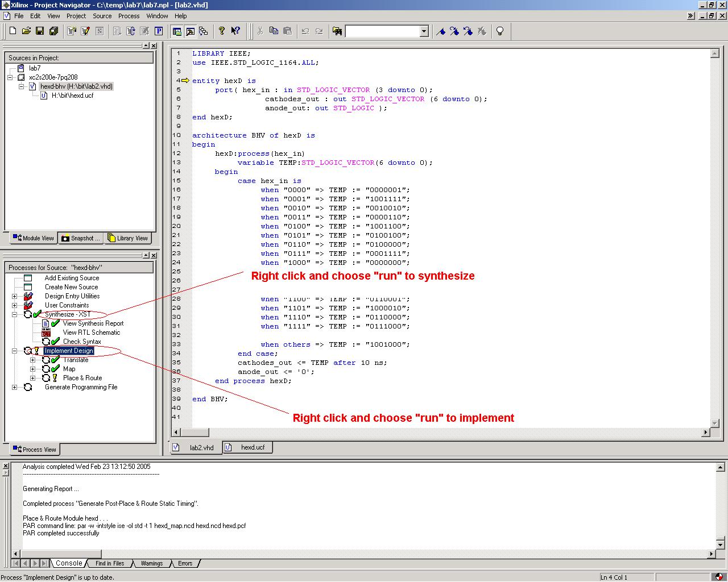
Task: Click the edit source pencil toolbar icon
Action: point(85,31)
